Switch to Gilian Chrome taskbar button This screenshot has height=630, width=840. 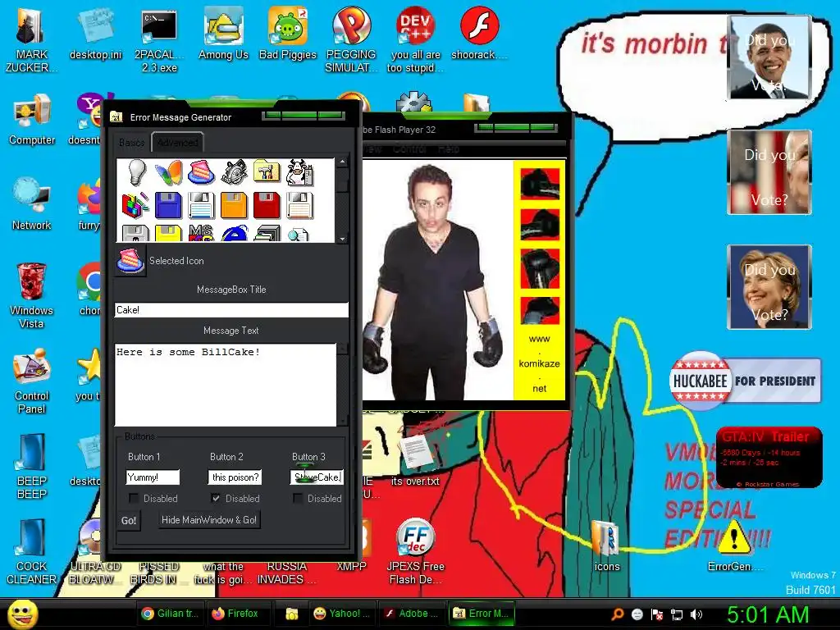(170, 614)
